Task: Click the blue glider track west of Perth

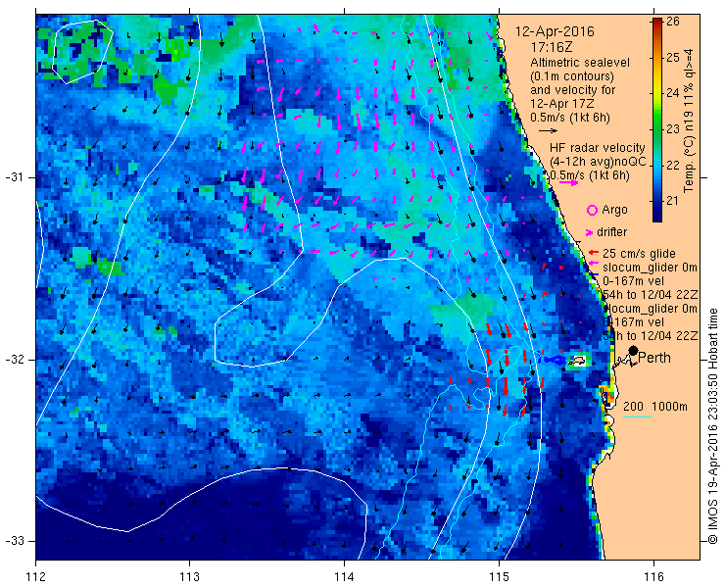Action: tap(553, 361)
